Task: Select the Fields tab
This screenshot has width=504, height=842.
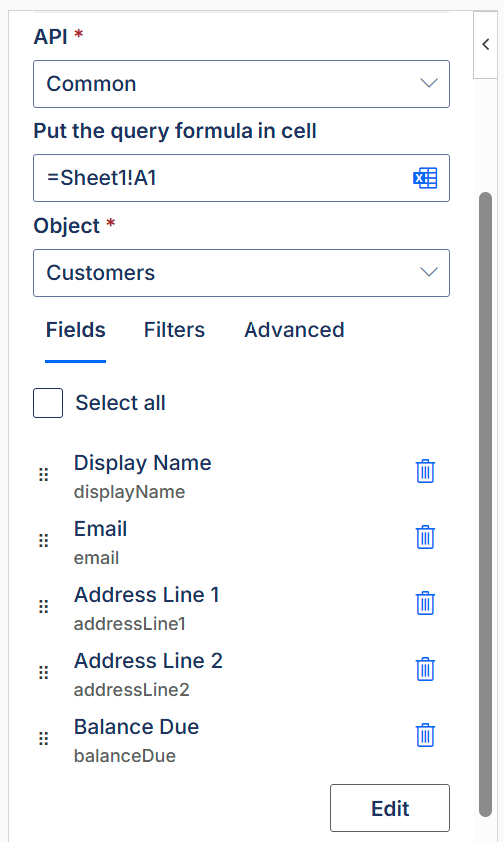Action: [75, 330]
